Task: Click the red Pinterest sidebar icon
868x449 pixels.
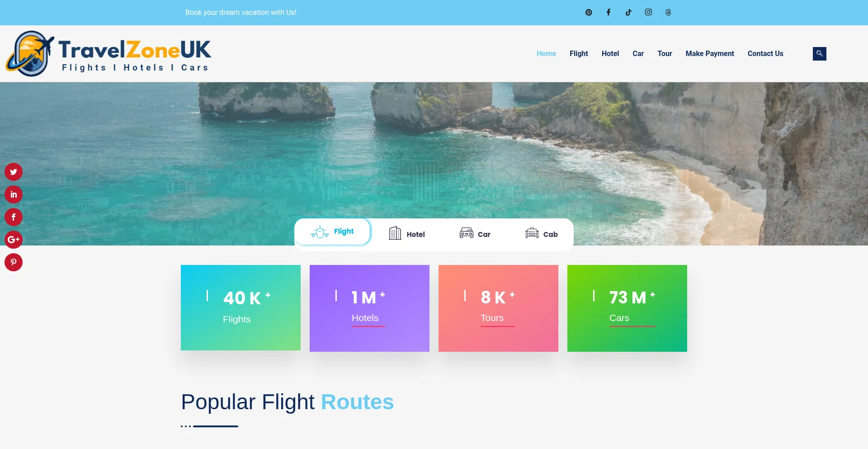Action: click(x=14, y=262)
